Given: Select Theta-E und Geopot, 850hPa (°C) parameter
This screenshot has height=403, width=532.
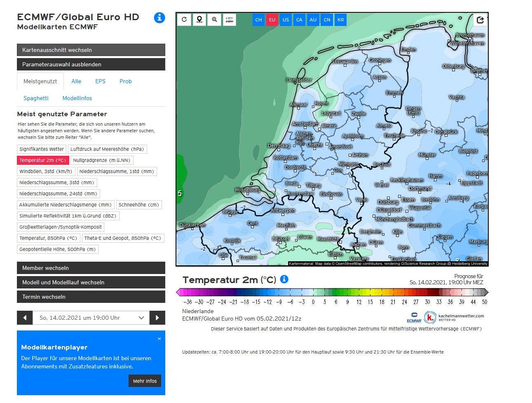Looking at the screenshot, I should tap(122, 238).
